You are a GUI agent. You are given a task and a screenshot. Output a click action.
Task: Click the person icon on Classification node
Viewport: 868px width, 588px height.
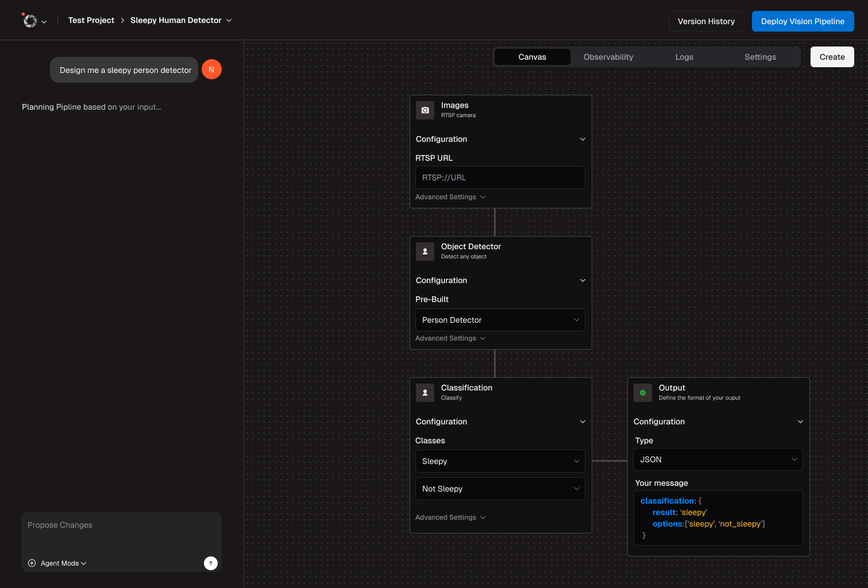click(425, 393)
